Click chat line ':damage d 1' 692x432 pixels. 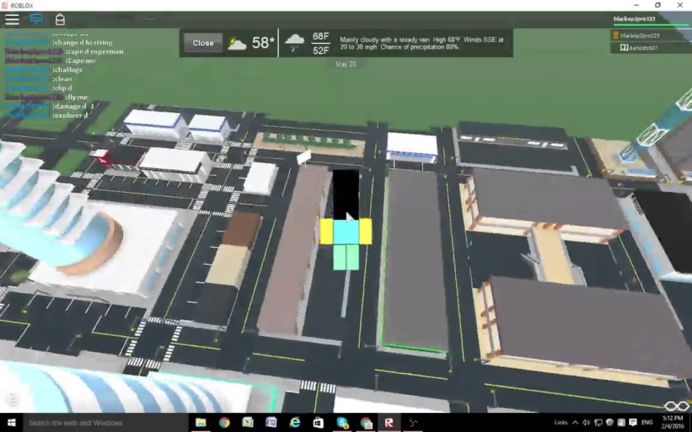73,106
